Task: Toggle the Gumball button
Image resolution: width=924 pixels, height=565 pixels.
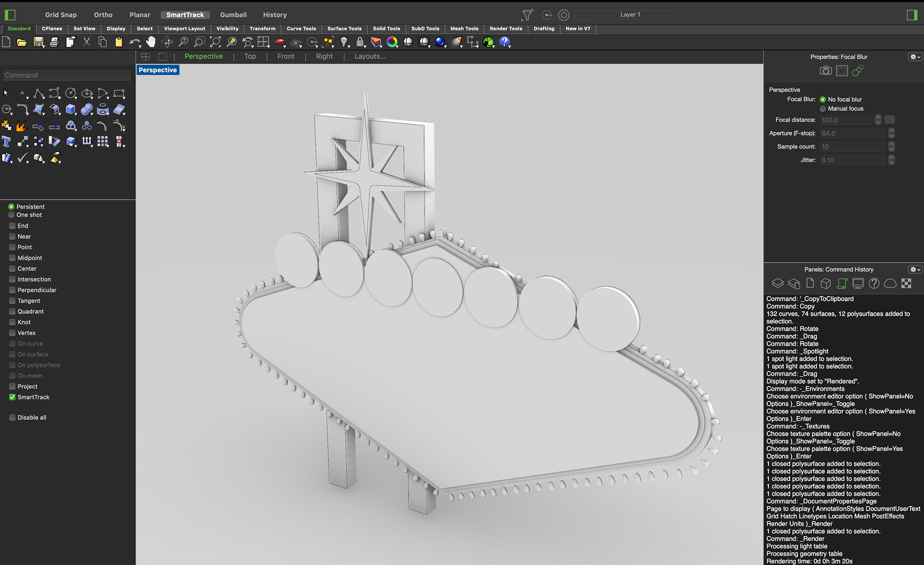Action: point(233,15)
